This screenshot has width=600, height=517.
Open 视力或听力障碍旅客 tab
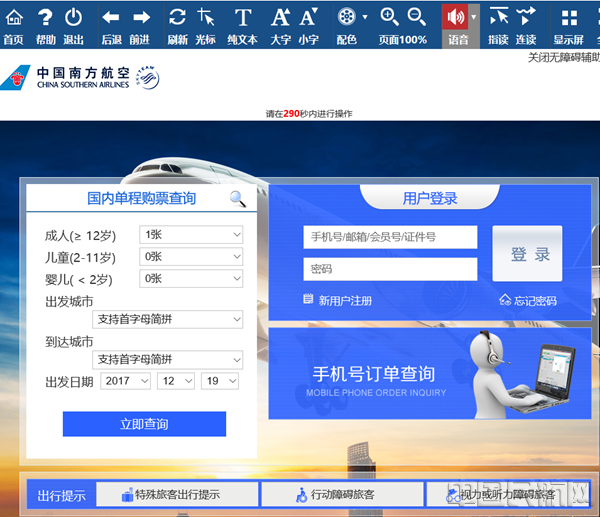(507, 494)
